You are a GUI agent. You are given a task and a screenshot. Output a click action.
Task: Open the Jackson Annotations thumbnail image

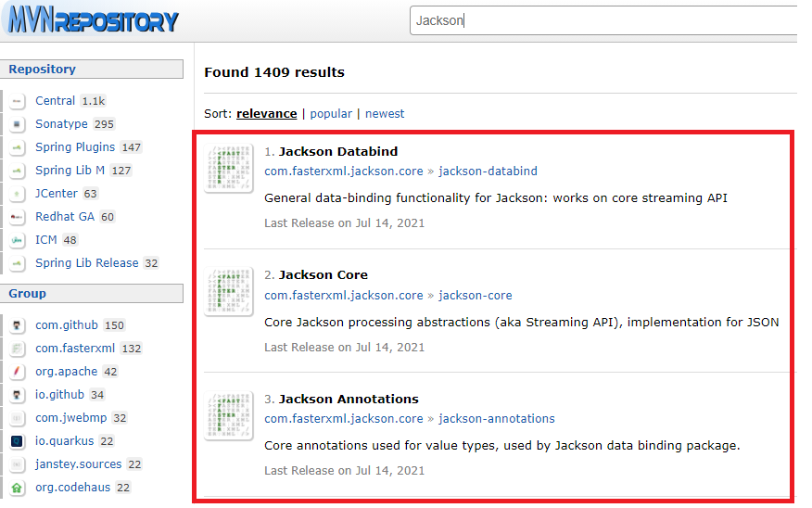(x=229, y=415)
